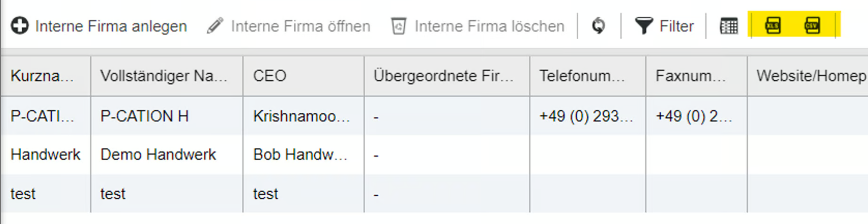Refresh the company list
This screenshot has height=224, width=868.
coord(599,26)
